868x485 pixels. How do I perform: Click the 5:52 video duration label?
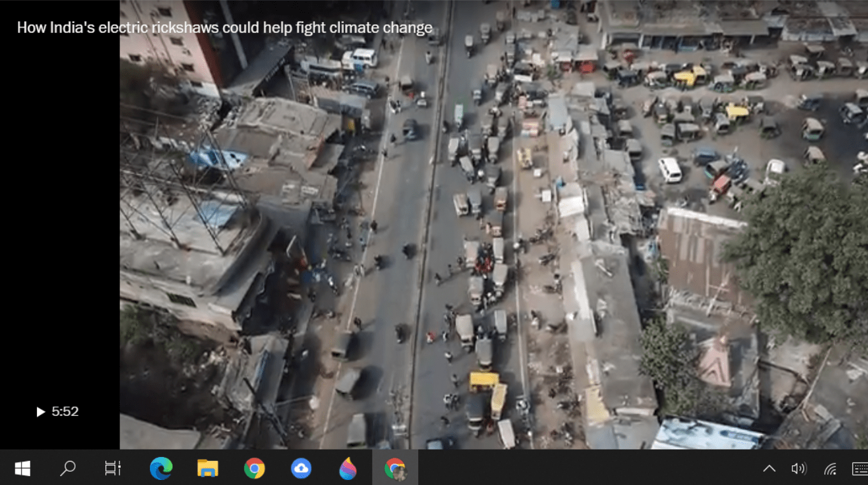click(65, 411)
